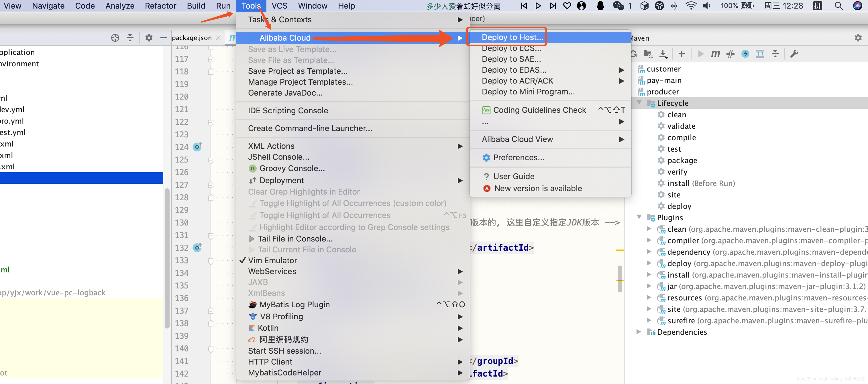This screenshot has width=868, height=384.
Task: Click Download Sources icon in Maven toolbar
Action: (663, 54)
